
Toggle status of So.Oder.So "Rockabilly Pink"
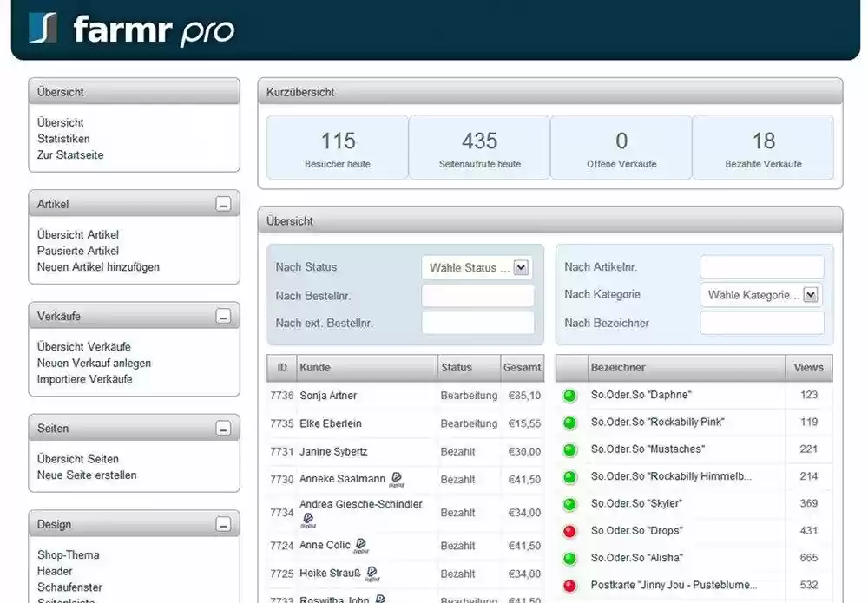click(x=569, y=423)
